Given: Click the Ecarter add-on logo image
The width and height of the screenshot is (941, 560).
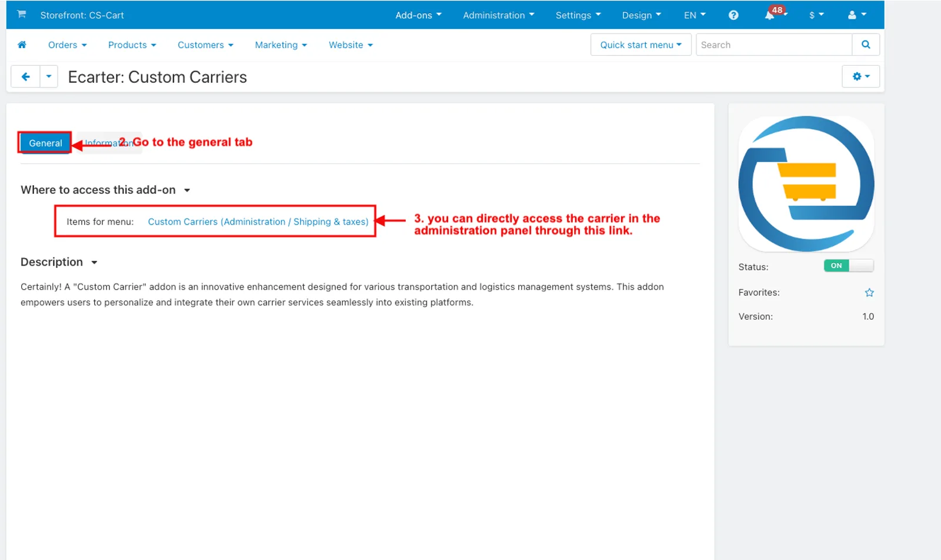Looking at the screenshot, I should click(x=806, y=184).
